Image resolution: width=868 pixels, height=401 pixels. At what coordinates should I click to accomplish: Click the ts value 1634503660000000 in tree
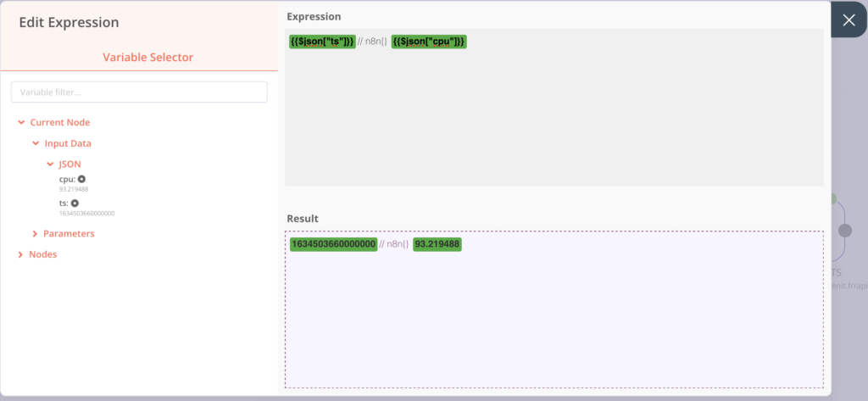pos(87,214)
